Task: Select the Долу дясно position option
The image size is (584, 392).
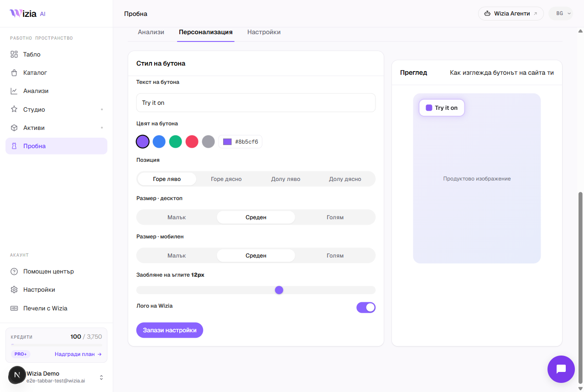Action: tap(345, 179)
